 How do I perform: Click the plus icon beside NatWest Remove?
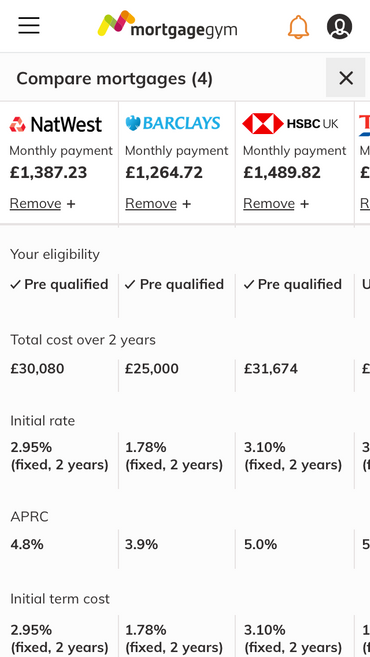(71, 204)
